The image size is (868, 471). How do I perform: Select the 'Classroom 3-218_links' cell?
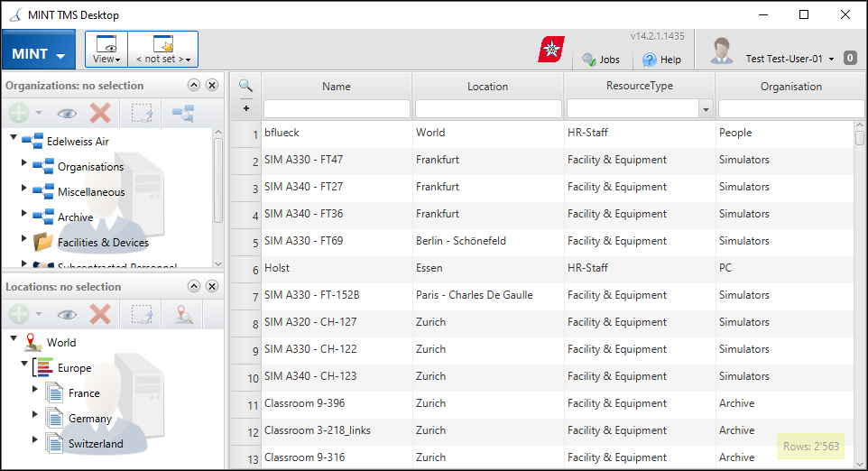pos(337,430)
